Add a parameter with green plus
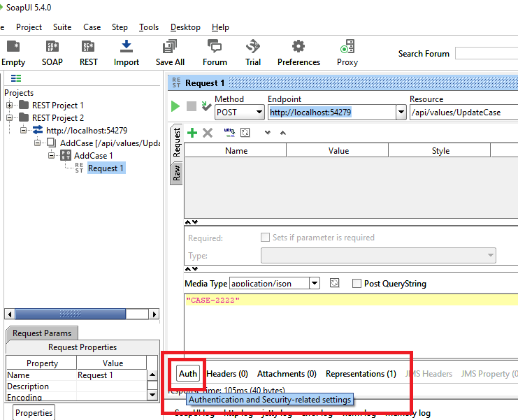The image size is (518, 420). (x=192, y=133)
